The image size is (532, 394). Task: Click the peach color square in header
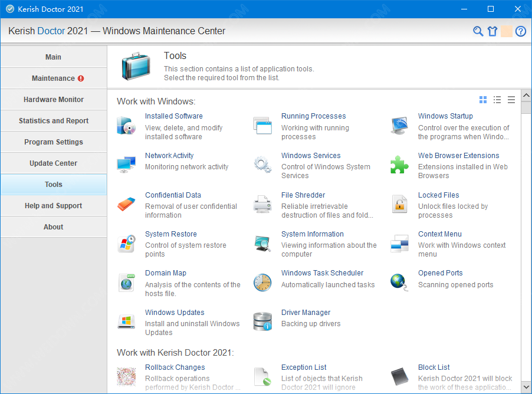pyautogui.click(x=506, y=31)
